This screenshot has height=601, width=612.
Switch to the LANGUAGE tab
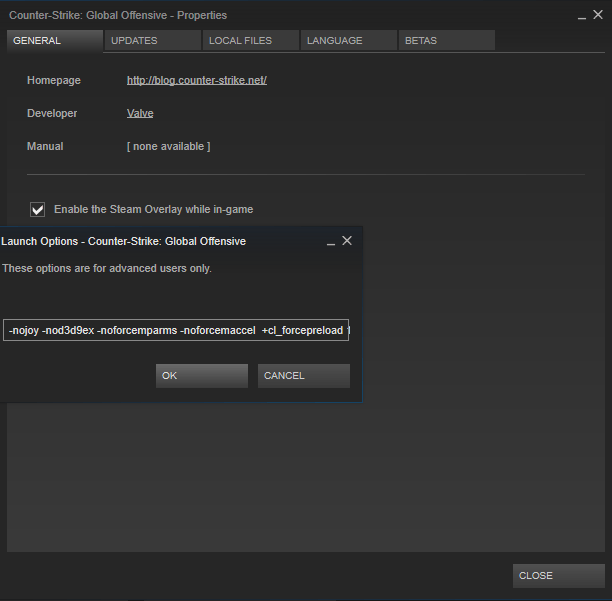click(349, 41)
